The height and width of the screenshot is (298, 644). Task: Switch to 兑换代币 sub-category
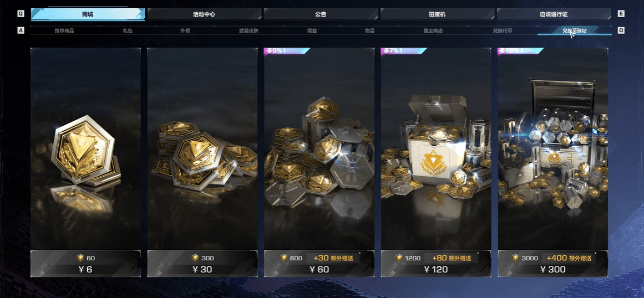(x=503, y=31)
